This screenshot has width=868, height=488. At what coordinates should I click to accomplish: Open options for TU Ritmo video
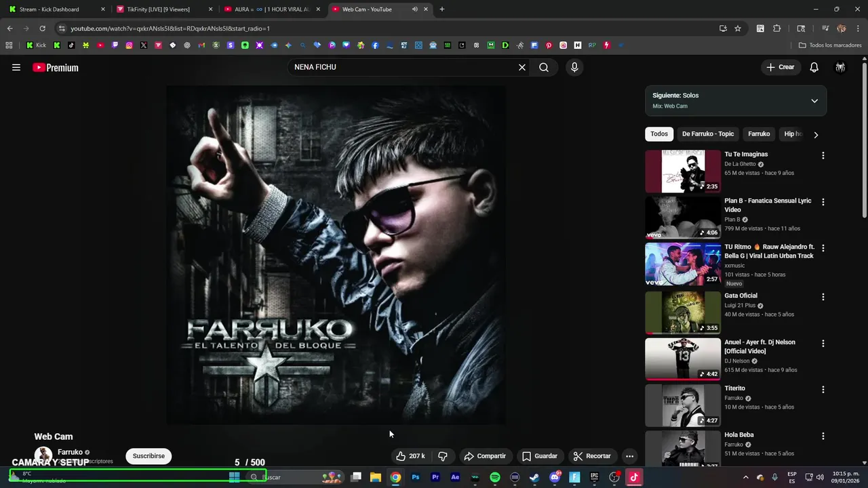(x=823, y=249)
